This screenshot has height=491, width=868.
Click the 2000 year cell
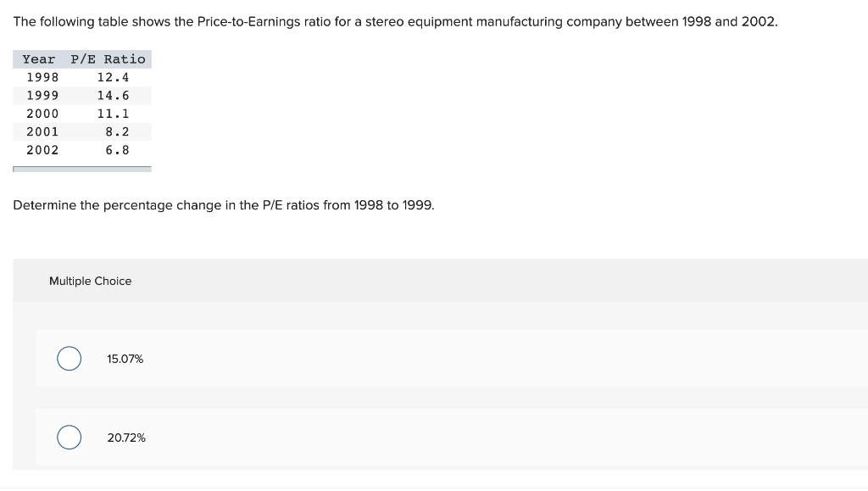pyautogui.click(x=42, y=114)
